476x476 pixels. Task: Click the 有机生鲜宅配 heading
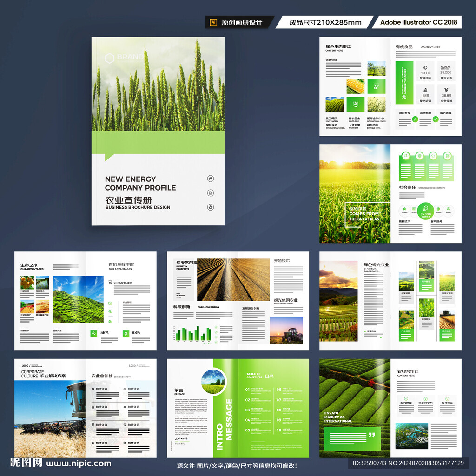(121, 264)
